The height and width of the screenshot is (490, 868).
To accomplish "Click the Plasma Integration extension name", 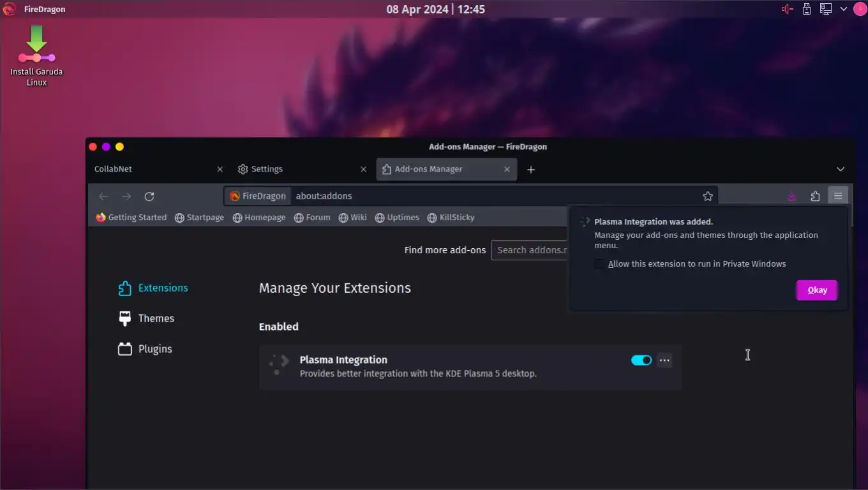I will (343, 360).
